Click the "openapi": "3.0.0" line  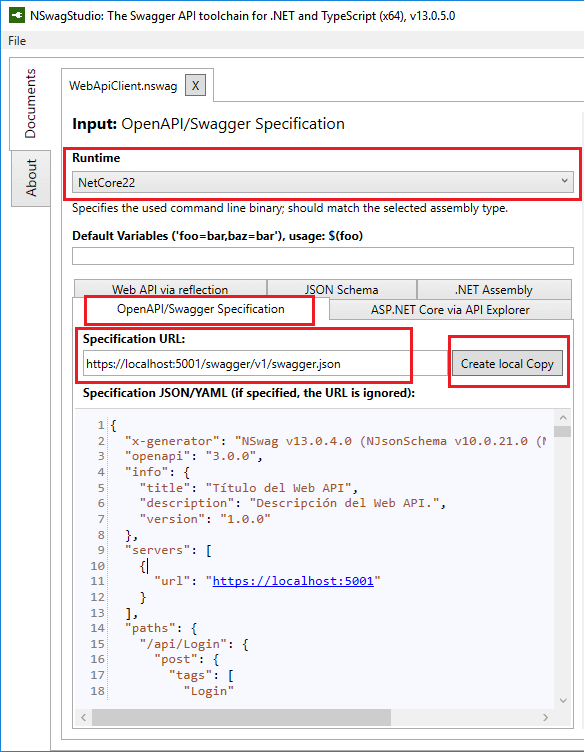(x=193, y=456)
